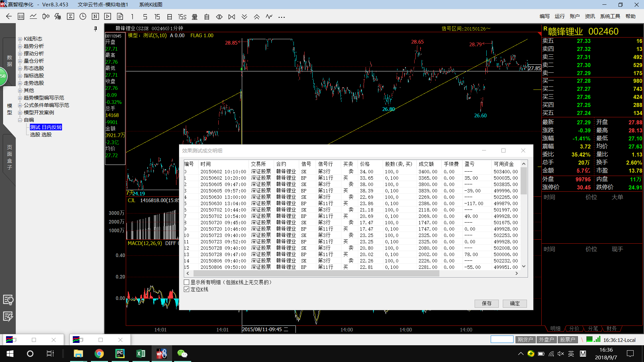644x362 pixels.
Task: Click the play-in-box toolbar icon
Action: [x=108, y=16]
